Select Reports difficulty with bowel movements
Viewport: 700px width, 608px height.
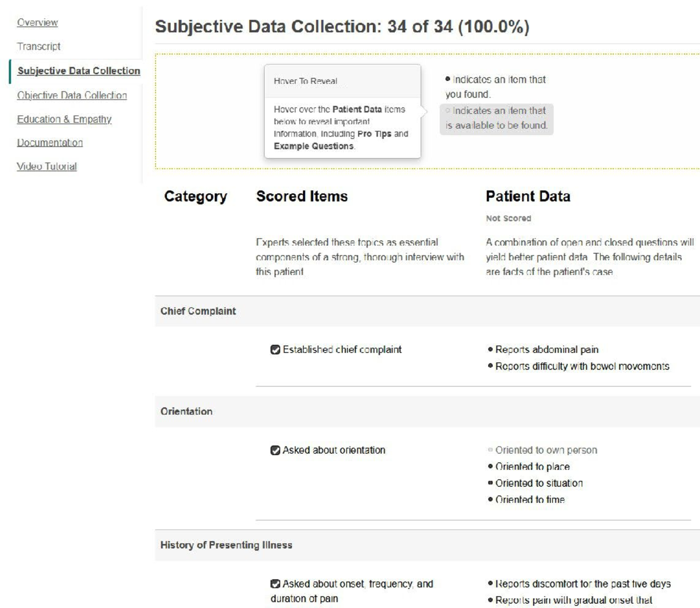(582, 366)
